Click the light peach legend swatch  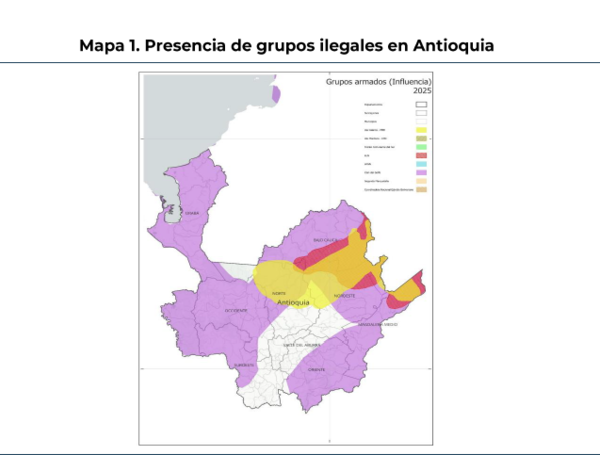pyautogui.click(x=421, y=181)
